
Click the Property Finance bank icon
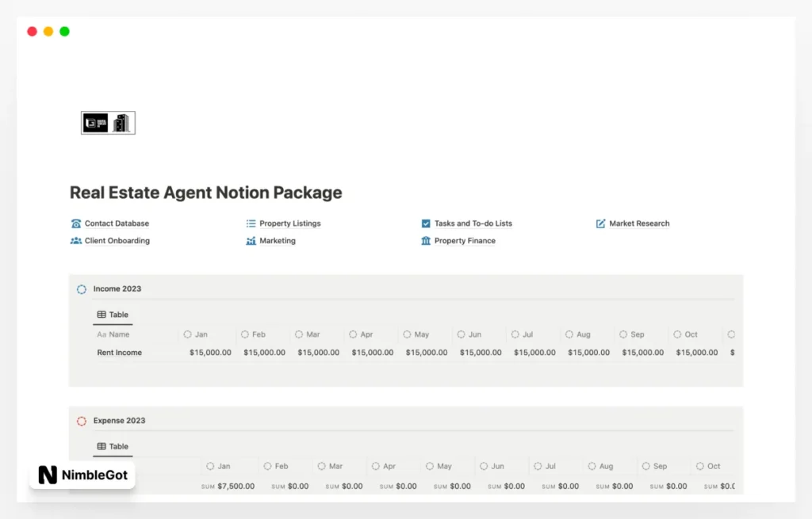tap(424, 241)
